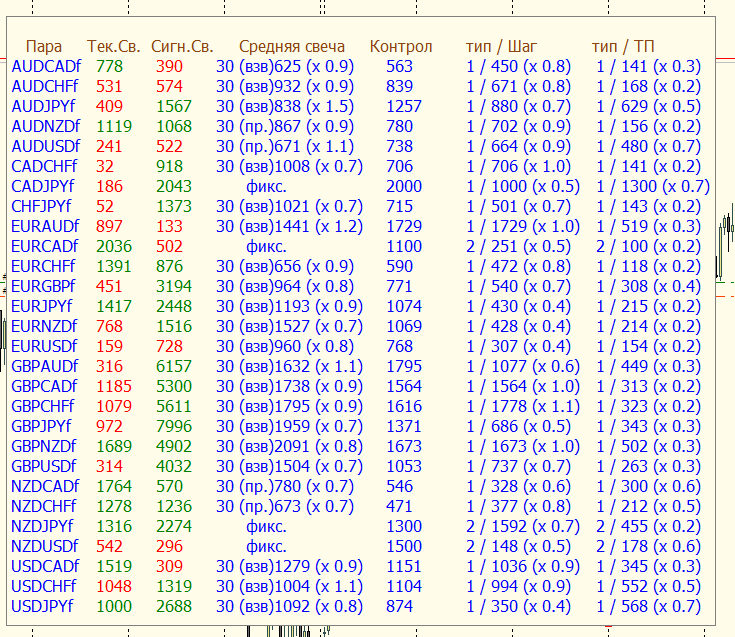Click CADJPYf TP value '1 / 1300 (x 0.7)'
Viewport: 735px width, 637px height.
pos(653,187)
